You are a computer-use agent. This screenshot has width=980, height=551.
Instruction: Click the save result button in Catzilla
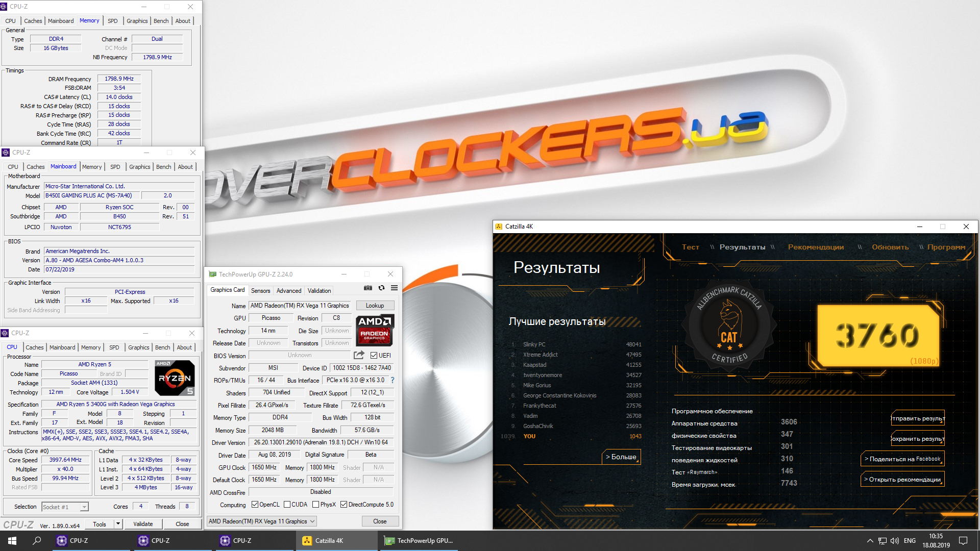click(x=918, y=438)
